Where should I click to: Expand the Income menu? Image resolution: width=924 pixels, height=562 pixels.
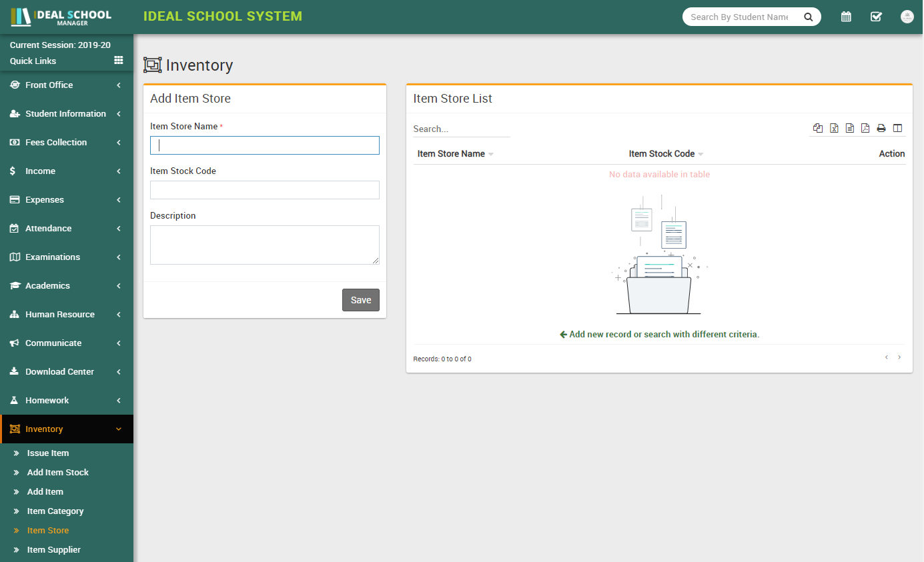point(67,171)
